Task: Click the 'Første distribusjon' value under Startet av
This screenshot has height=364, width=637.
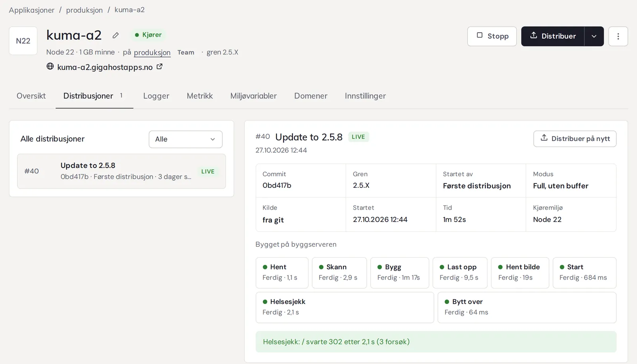Action: pyautogui.click(x=477, y=186)
